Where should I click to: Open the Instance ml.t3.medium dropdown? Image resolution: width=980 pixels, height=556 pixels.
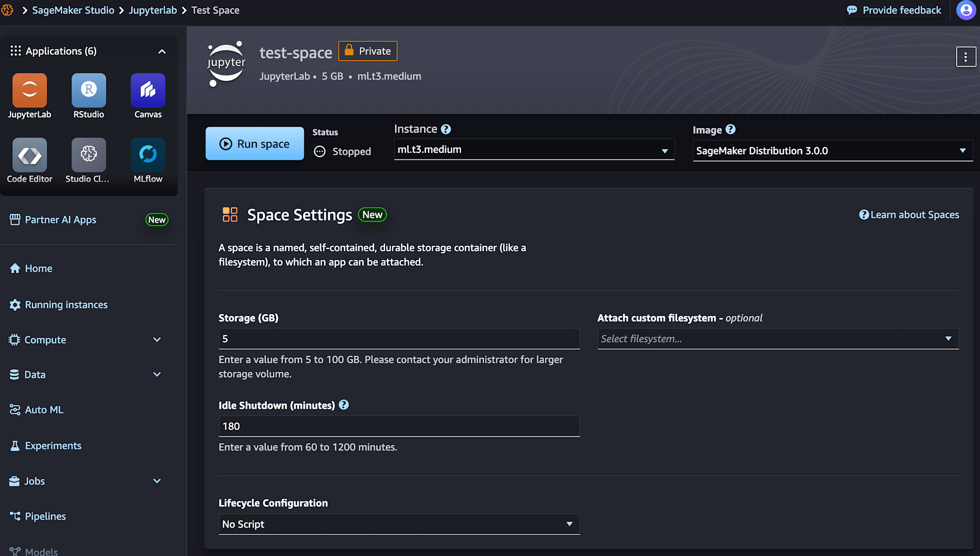tap(534, 150)
